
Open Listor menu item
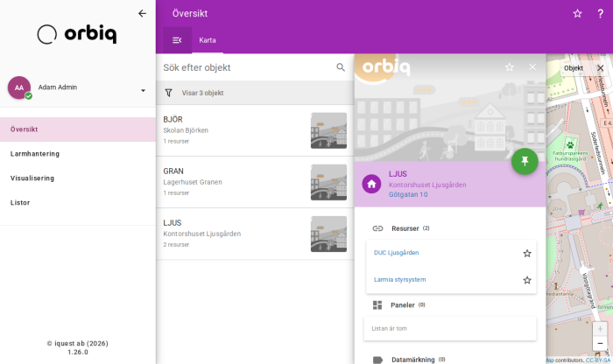78,203
